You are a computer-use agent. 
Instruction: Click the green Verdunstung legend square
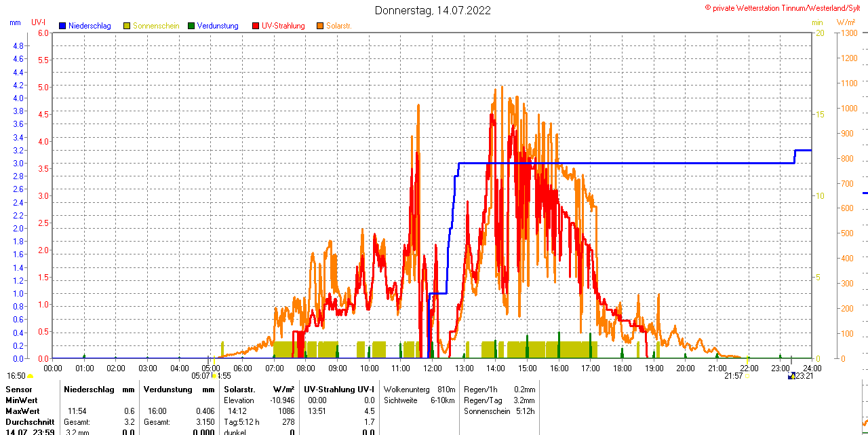191,26
